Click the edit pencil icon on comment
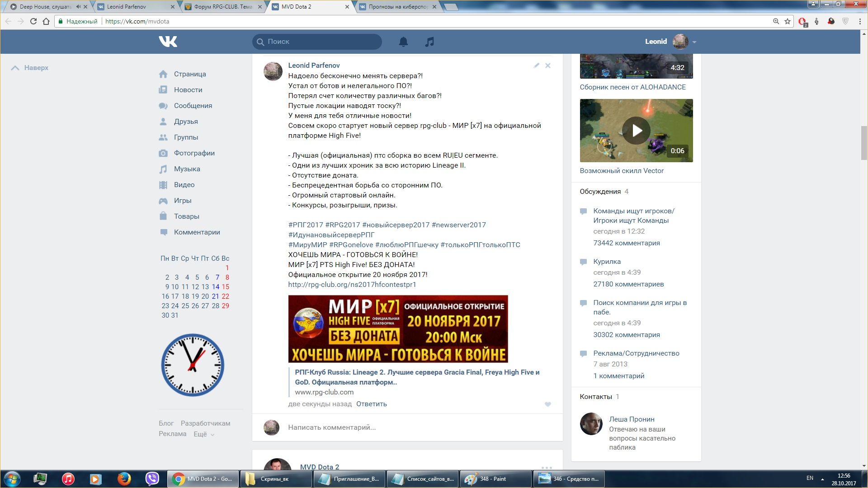The width and height of the screenshot is (868, 488). (x=536, y=66)
